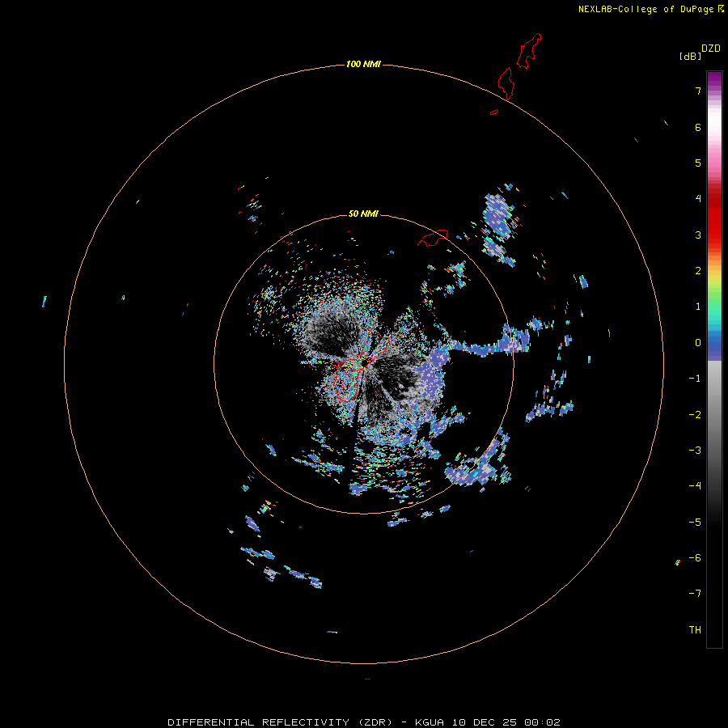This screenshot has height=728, width=728.
Task: Click the 5 value on the dB scale
Action: pos(698,163)
